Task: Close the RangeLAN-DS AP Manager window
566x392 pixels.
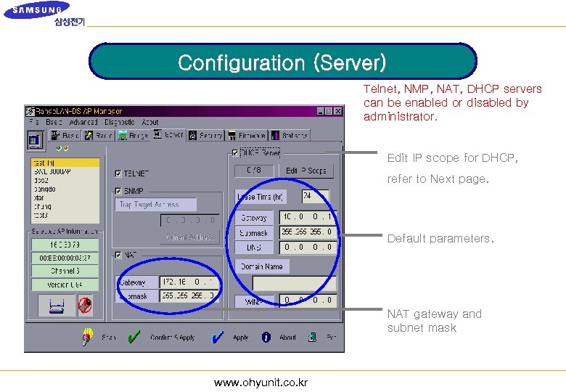Action: [337, 111]
